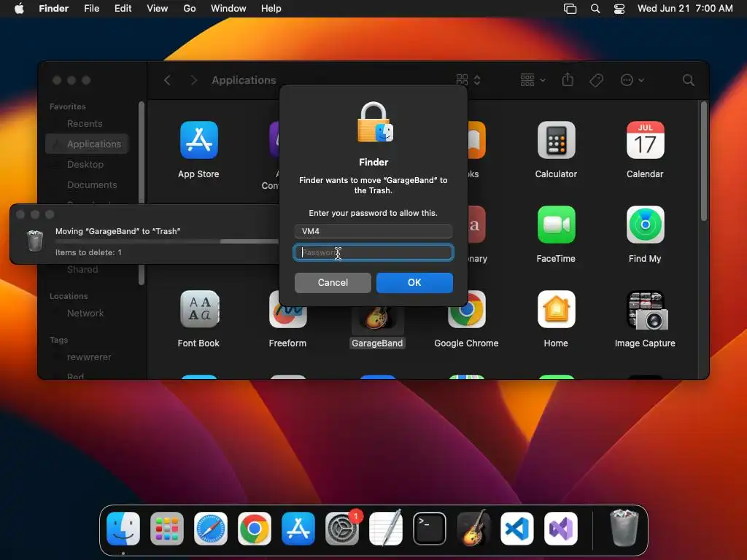The height and width of the screenshot is (560, 747).
Task: Open Spotlight search in the menu bar
Action: 595,9
